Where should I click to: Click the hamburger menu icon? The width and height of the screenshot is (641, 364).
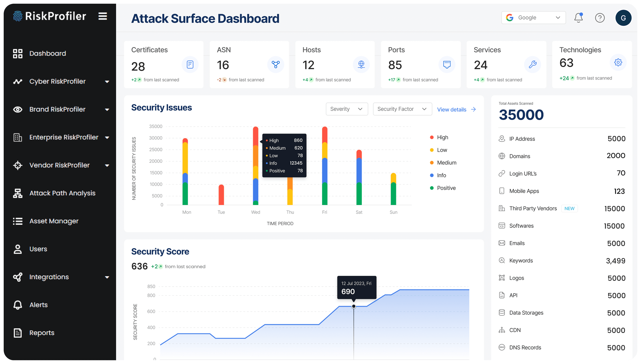click(x=102, y=16)
